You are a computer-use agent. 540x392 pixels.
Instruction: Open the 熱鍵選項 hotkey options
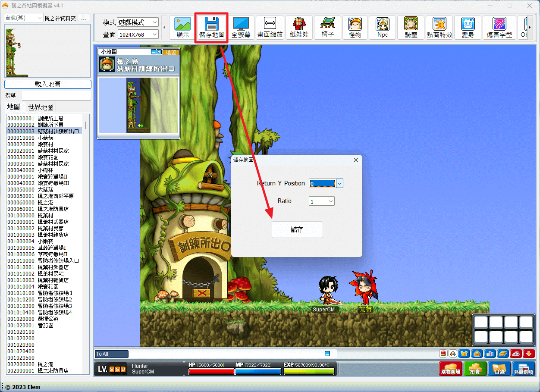coord(524,369)
